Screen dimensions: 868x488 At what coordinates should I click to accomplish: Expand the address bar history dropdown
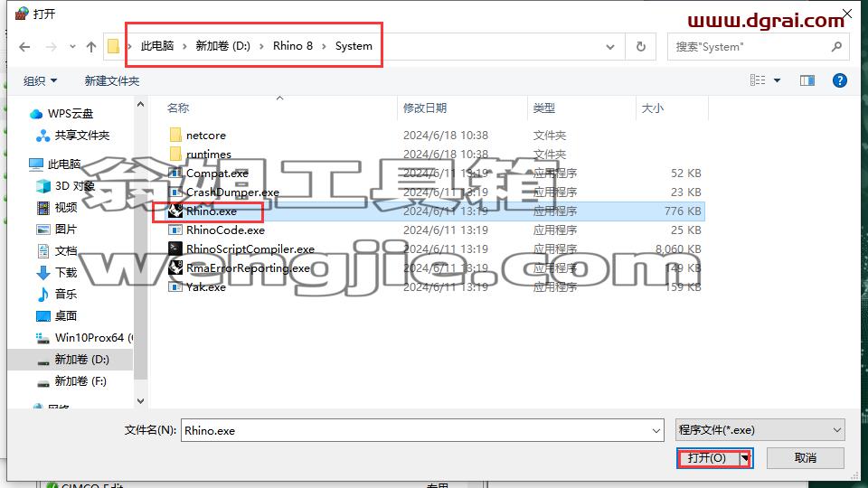pos(610,47)
